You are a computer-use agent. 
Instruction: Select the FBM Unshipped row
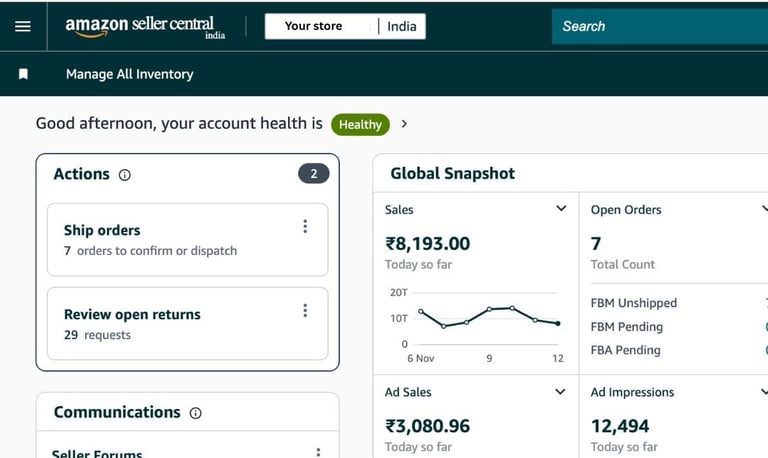pos(634,303)
